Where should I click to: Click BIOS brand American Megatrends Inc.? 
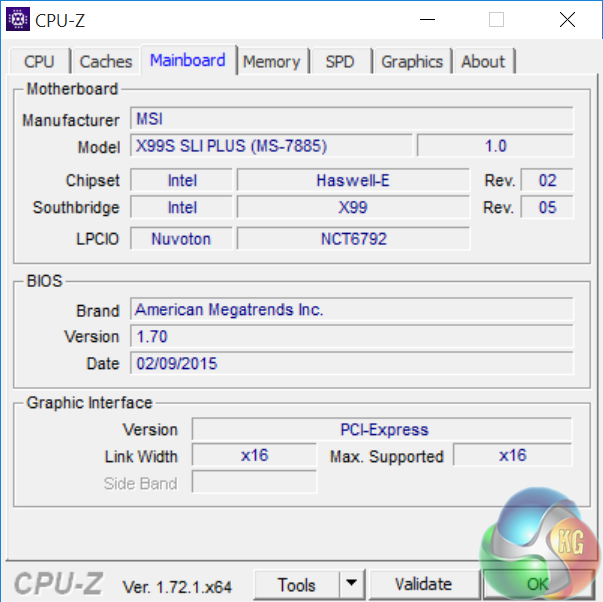click(x=351, y=310)
